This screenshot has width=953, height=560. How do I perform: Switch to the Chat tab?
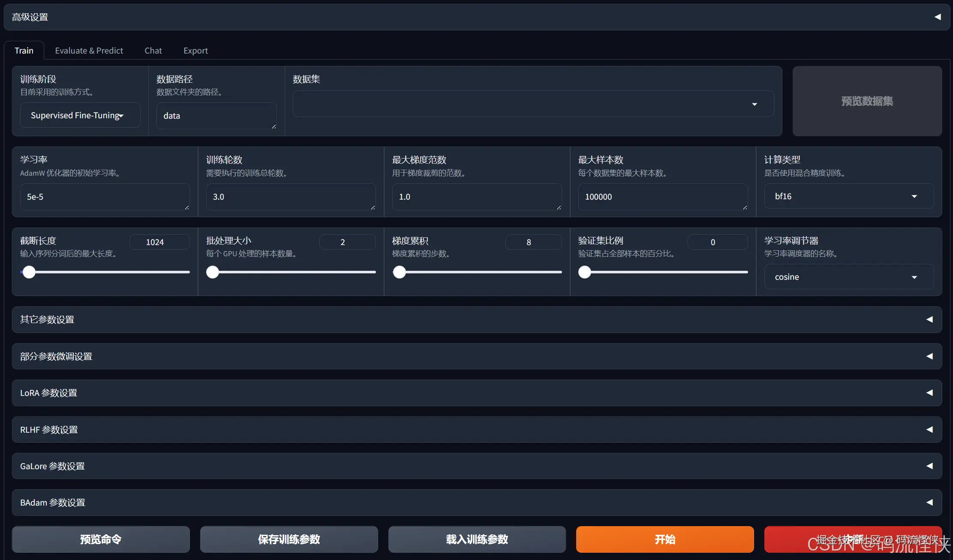[153, 51]
